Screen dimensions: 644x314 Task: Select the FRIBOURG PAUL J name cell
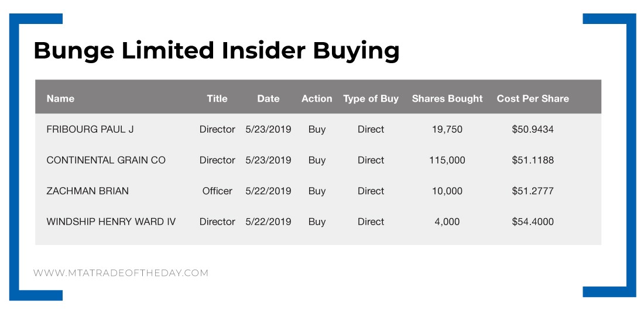pos(90,129)
